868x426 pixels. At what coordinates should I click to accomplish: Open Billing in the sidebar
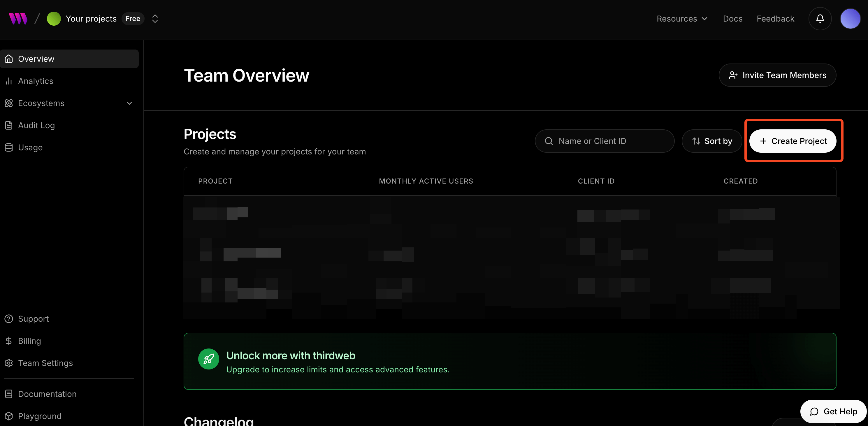(x=29, y=341)
